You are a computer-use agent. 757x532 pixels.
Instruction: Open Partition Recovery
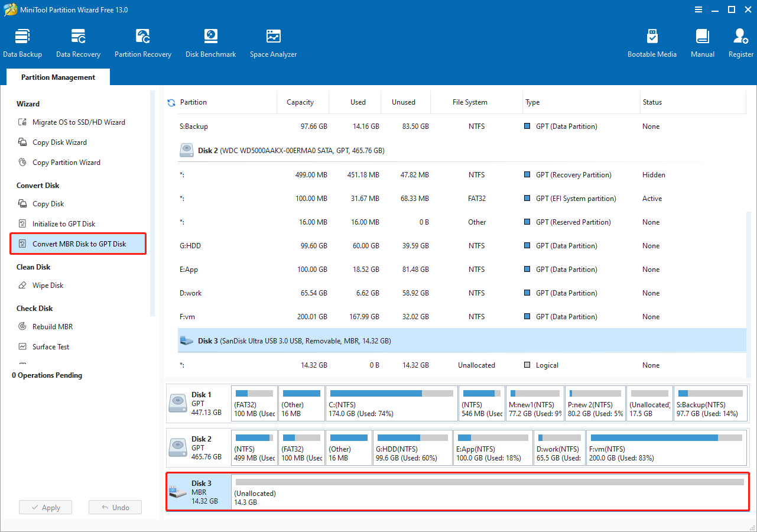[142, 41]
